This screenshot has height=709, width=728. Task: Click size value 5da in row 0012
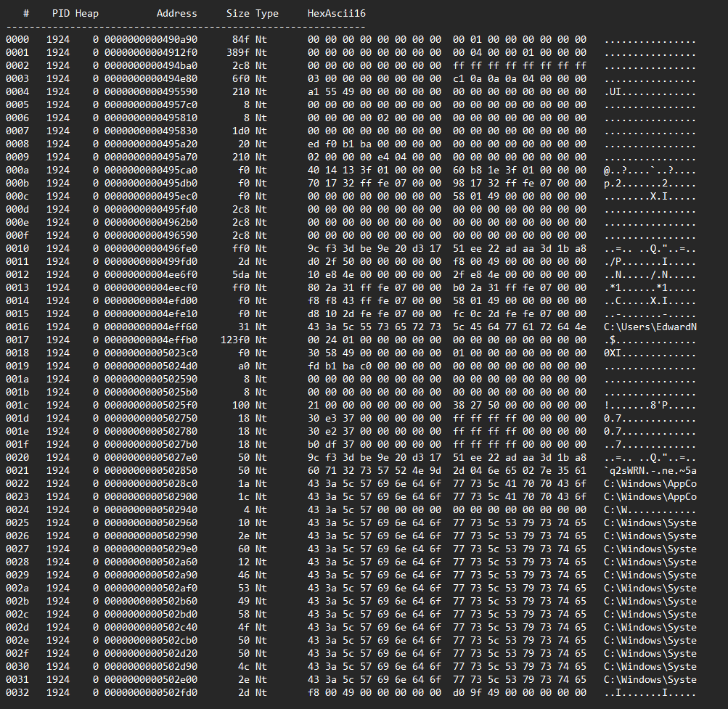click(x=240, y=274)
